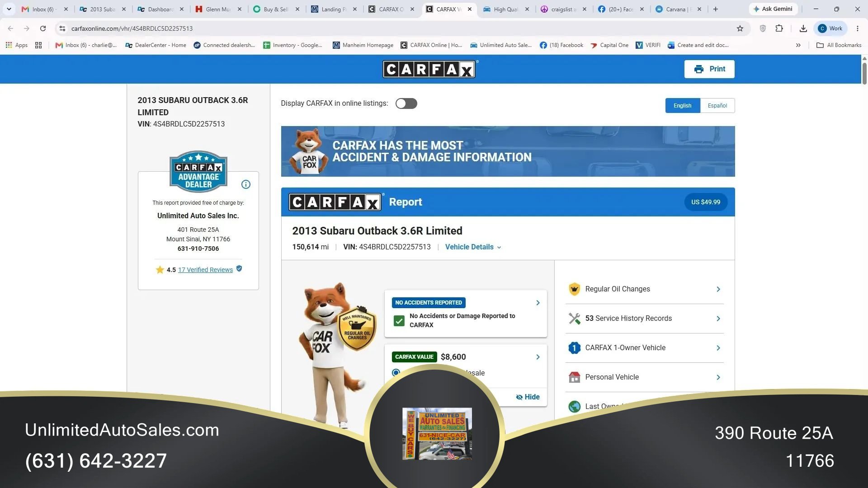Screen dimensions: 868x488
Task: Select the English language option
Action: [x=682, y=106]
